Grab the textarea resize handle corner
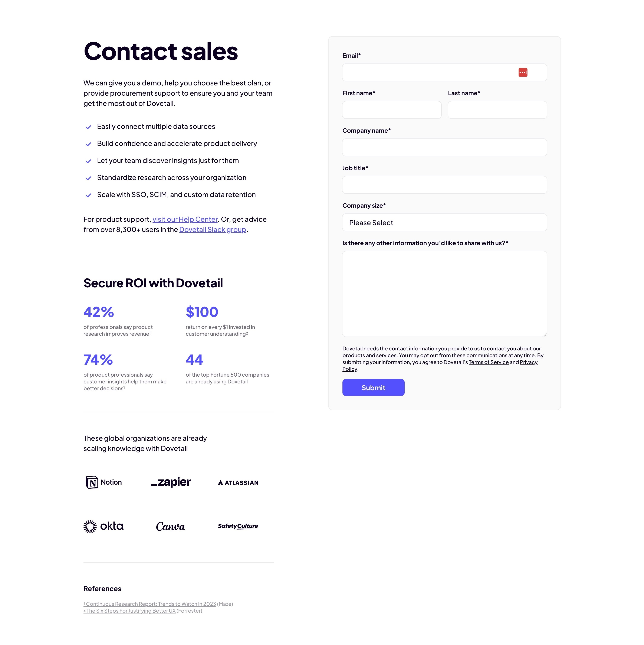The width and height of the screenshot is (644, 645). pyautogui.click(x=545, y=334)
